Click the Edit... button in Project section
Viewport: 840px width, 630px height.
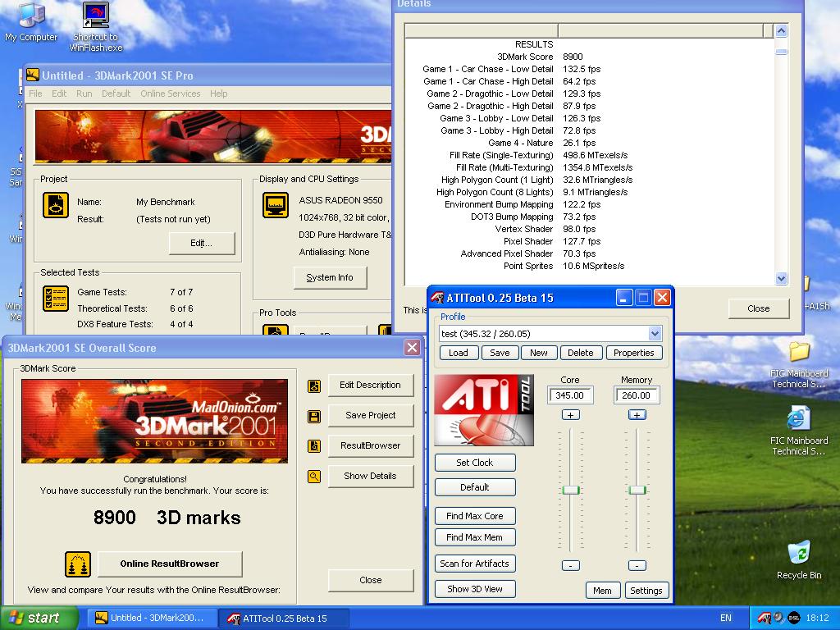pyautogui.click(x=202, y=243)
